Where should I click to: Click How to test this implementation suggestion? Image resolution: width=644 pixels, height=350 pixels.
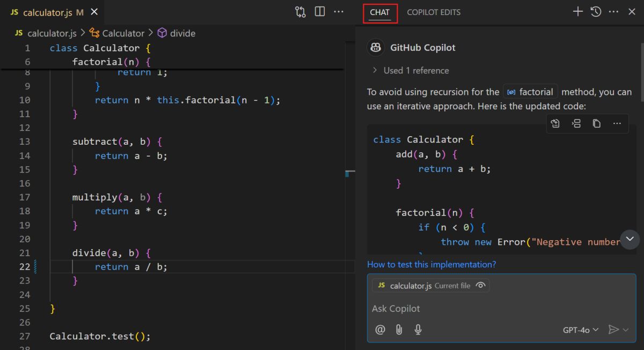pos(431,264)
